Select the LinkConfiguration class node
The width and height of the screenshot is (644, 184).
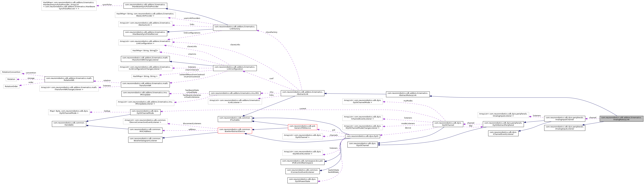click(x=235, y=68)
